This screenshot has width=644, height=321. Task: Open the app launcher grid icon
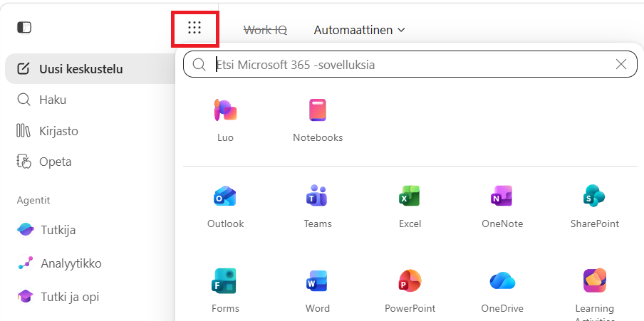[194, 28]
